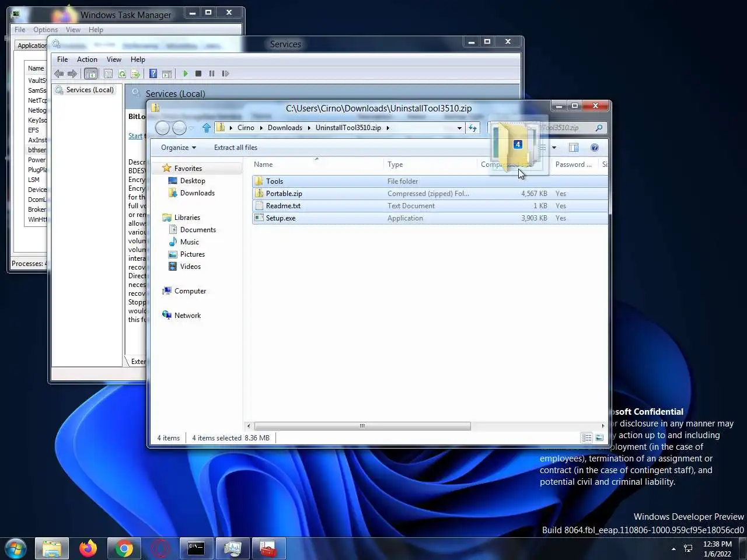Switch to Services toolbox taskbar button
The image size is (747, 560).
click(x=268, y=549)
